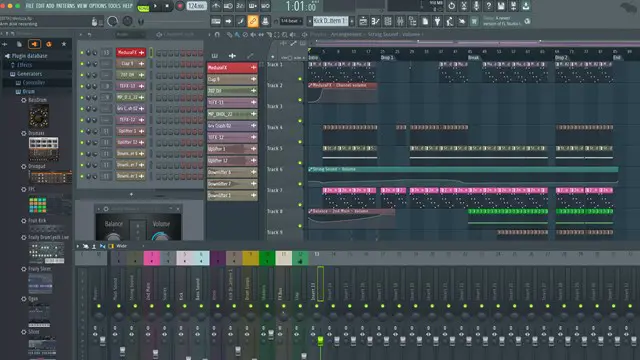Open the Channel rack view icon
Viewport: 640px width, 360px height.
click(x=388, y=21)
